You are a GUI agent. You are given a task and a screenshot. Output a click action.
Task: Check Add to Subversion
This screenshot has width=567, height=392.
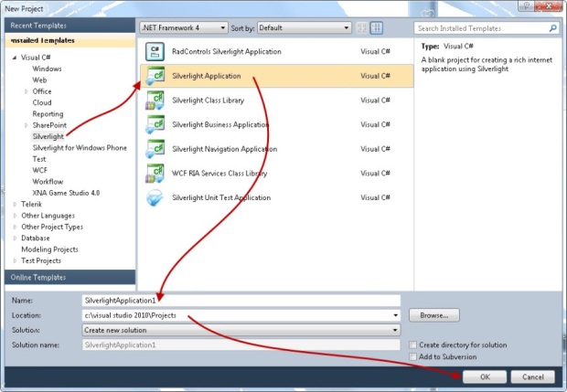[x=412, y=356]
